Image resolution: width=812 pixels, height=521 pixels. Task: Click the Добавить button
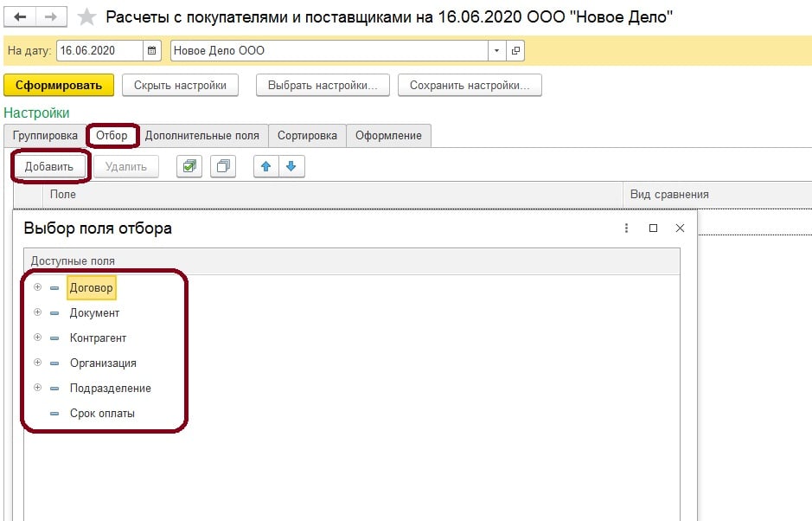(x=49, y=166)
